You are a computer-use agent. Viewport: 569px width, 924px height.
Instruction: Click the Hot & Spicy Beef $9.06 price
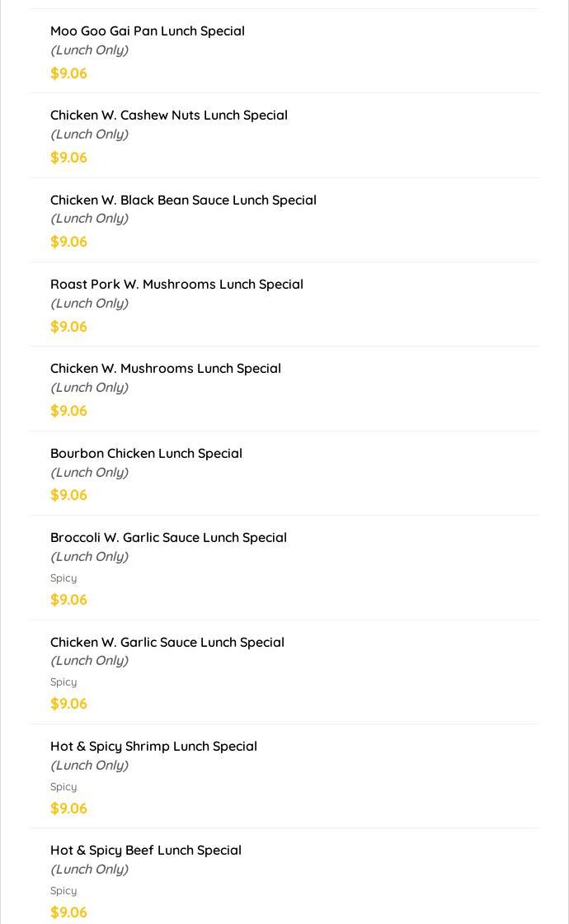69,912
